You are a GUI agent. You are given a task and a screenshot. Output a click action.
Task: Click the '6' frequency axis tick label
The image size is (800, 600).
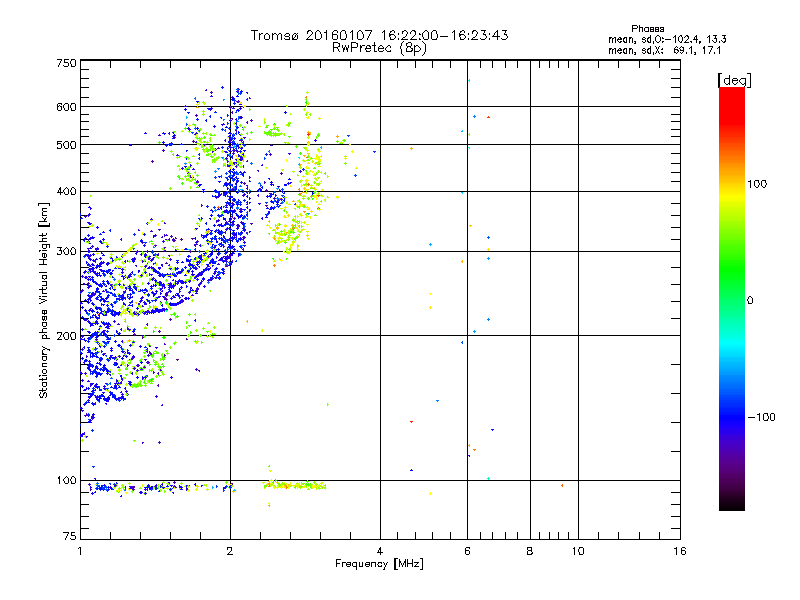pos(467,551)
